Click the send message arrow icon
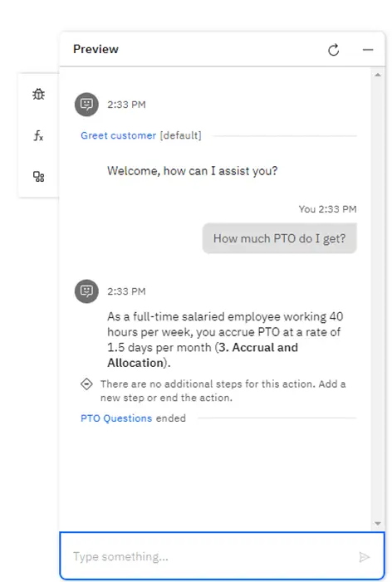The height and width of the screenshot is (582, 392). pos(364,557)
